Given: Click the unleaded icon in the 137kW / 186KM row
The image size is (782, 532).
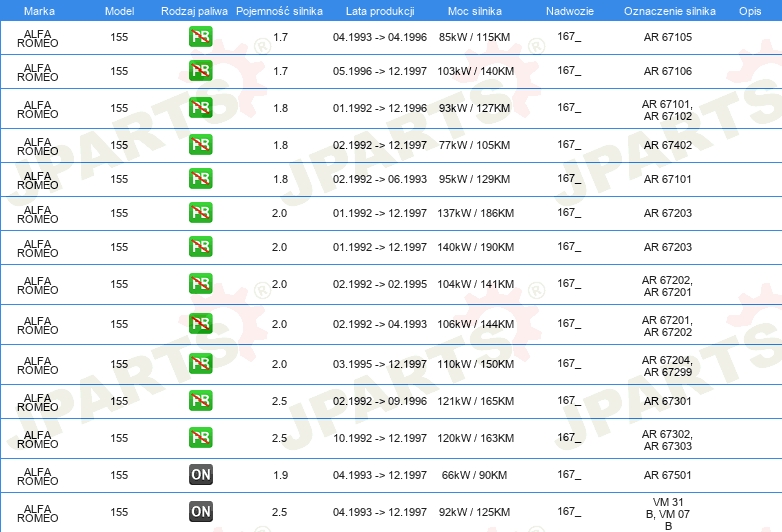Looking at the screenshot, I should point(200,212).
